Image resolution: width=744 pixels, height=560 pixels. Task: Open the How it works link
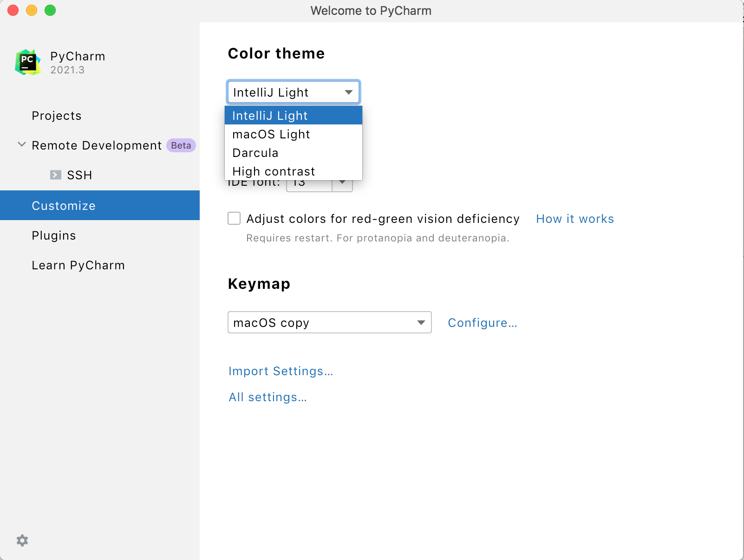[575, 218]
